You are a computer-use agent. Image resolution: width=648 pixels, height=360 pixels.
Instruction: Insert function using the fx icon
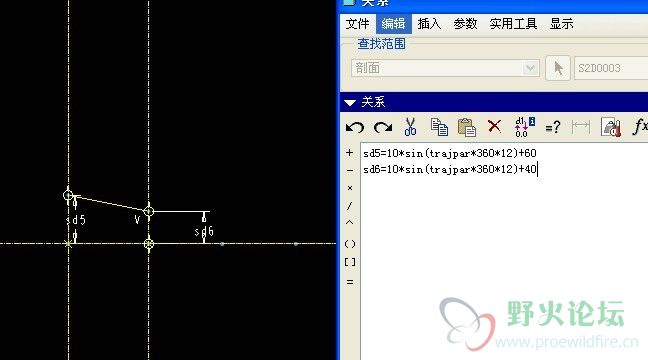(x=640, y=126)
